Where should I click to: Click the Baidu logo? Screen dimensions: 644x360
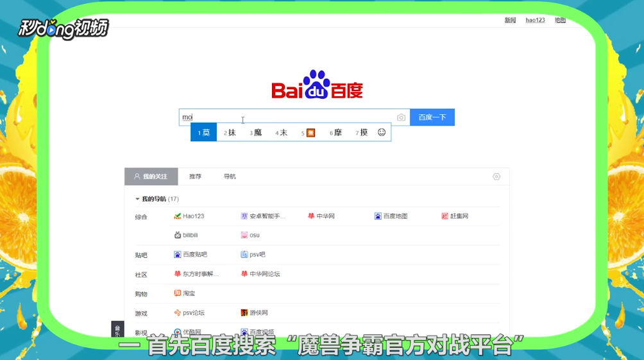click(x=317, y=85)
